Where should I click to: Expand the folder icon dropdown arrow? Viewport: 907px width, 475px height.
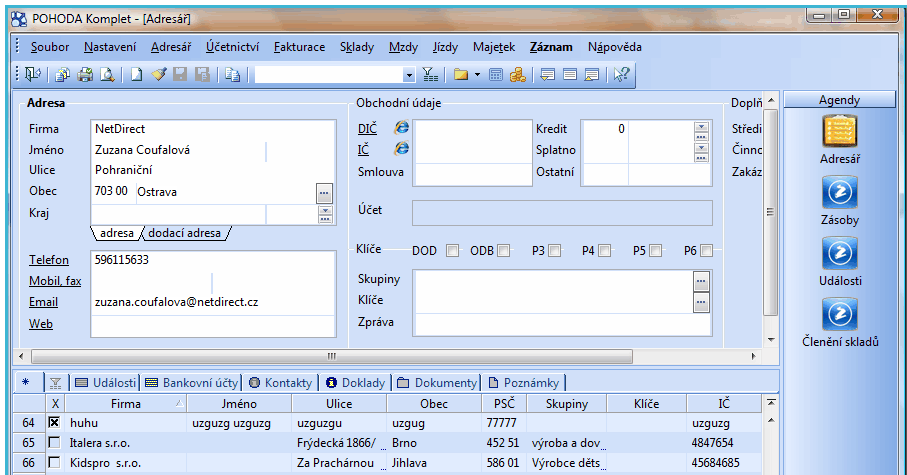pyautogui.click(x=477, y=75)
